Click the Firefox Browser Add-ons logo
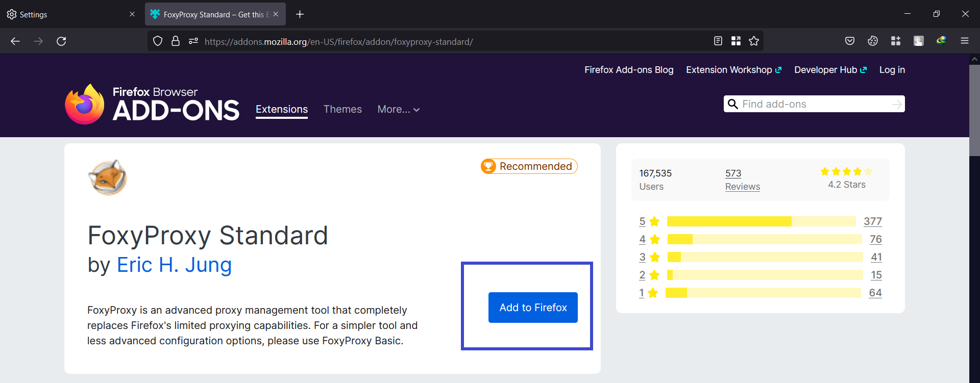Image resolution: width=980 pixels, height=383 pixels. pos(152,104)
